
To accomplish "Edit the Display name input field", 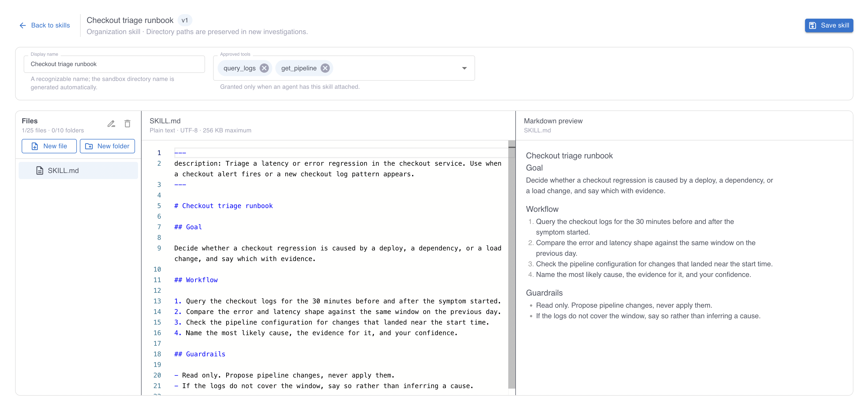I will 114,64.
